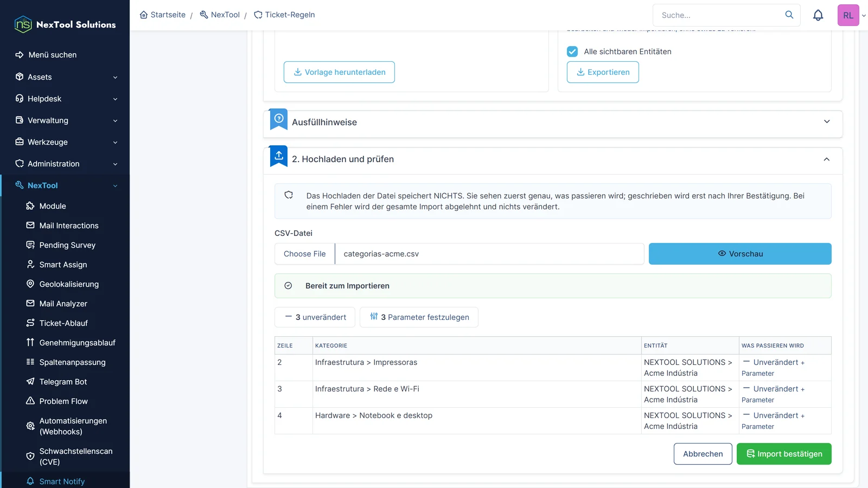Click the Schwachstellenscan (CVE) shield icon
The image size is (868, 488).
point(30,457)
